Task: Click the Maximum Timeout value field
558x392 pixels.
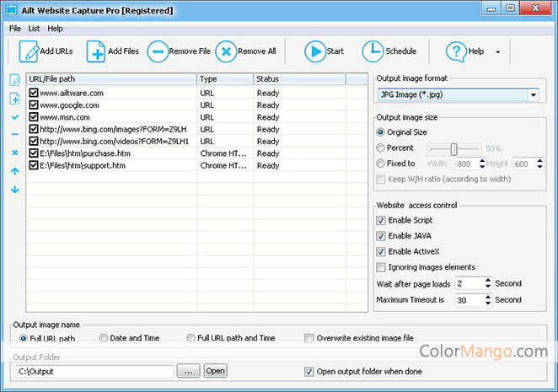Action: pyautogui.click(x=469, y=300)
